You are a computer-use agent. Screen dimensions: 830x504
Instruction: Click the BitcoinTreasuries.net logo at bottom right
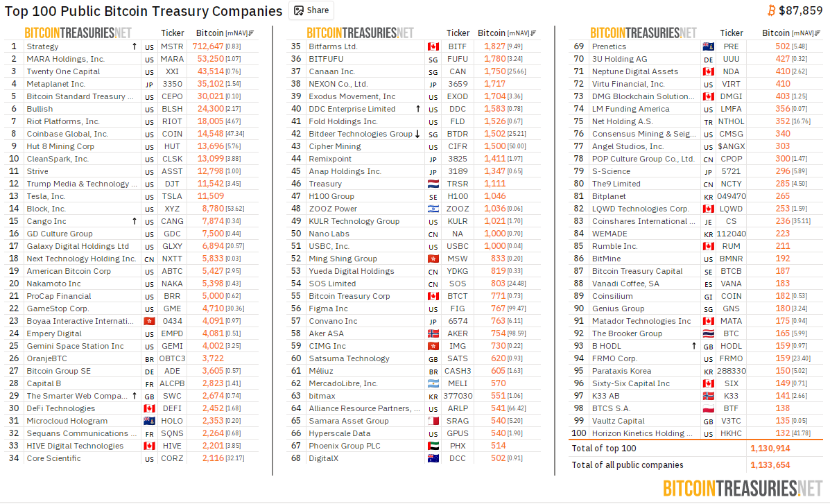pyautogui.click(x=743, y=488)
